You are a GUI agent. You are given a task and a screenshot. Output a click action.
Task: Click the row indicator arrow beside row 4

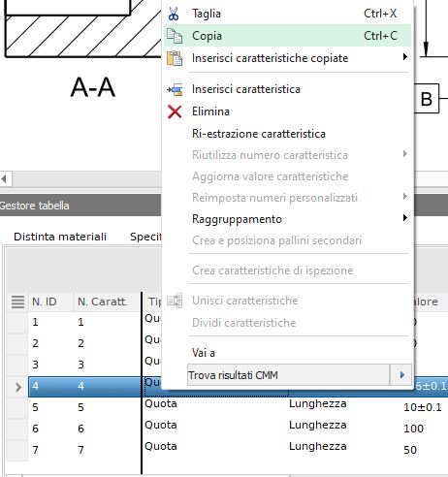pos(18,387)
